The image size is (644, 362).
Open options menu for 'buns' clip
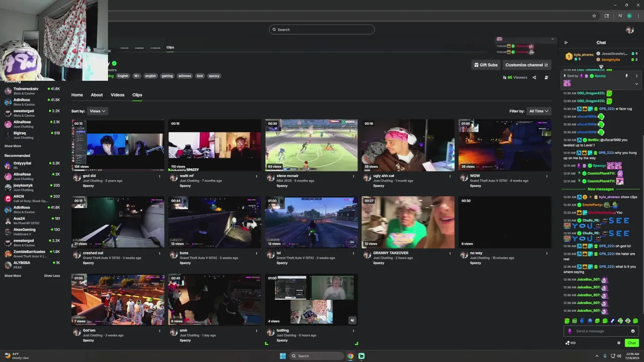pos(257,253)
